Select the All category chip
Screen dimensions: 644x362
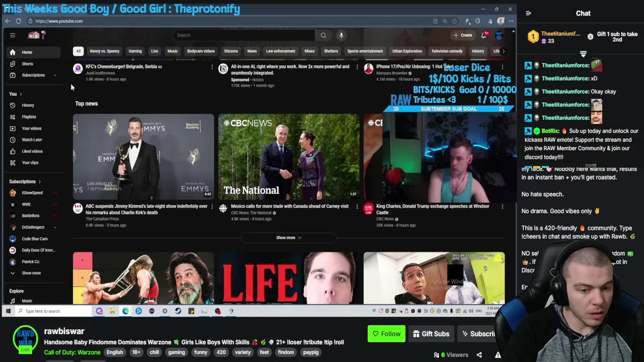tap(78, 51)
